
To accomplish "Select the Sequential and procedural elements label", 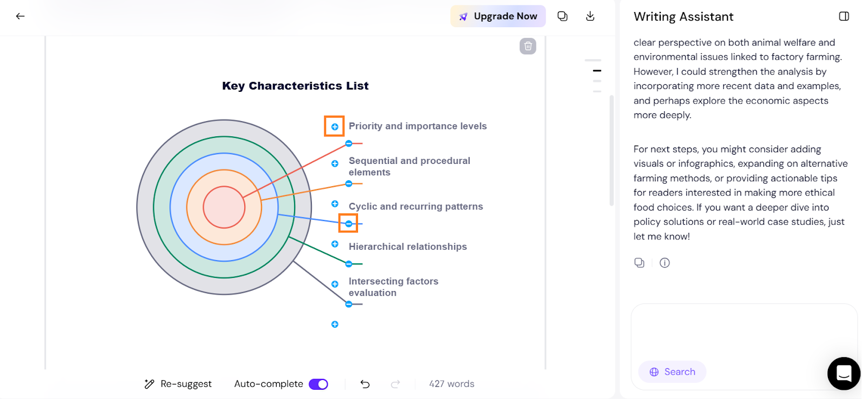I will [410, 166].
